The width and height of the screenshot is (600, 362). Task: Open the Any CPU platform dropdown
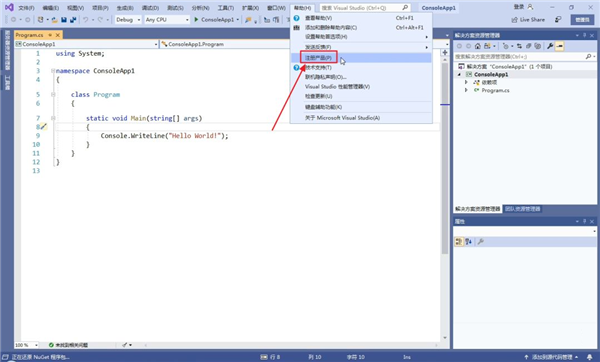click(x=167, y=20)
